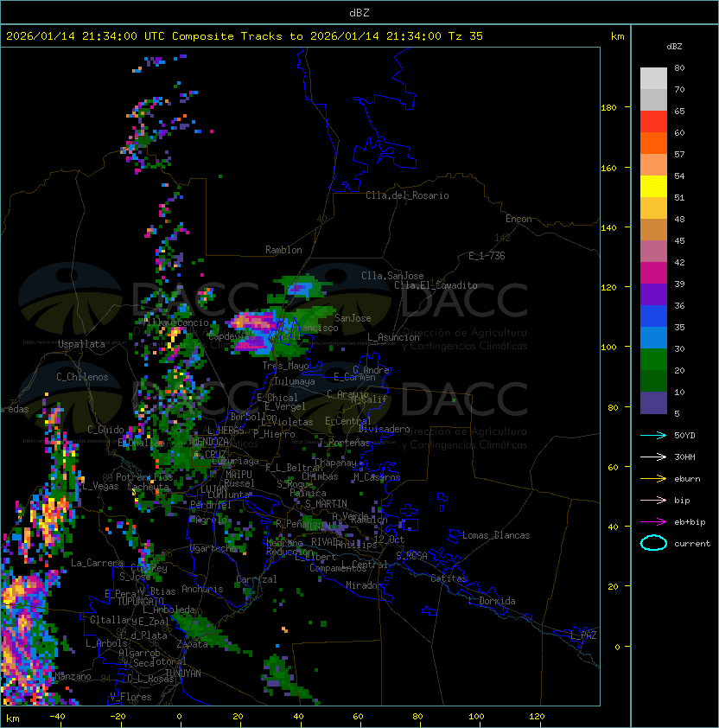The width and height of the screenshot is (719, 728).
Task: Click the Lomas_Blancas map label
Action: (x=496, y=535)
